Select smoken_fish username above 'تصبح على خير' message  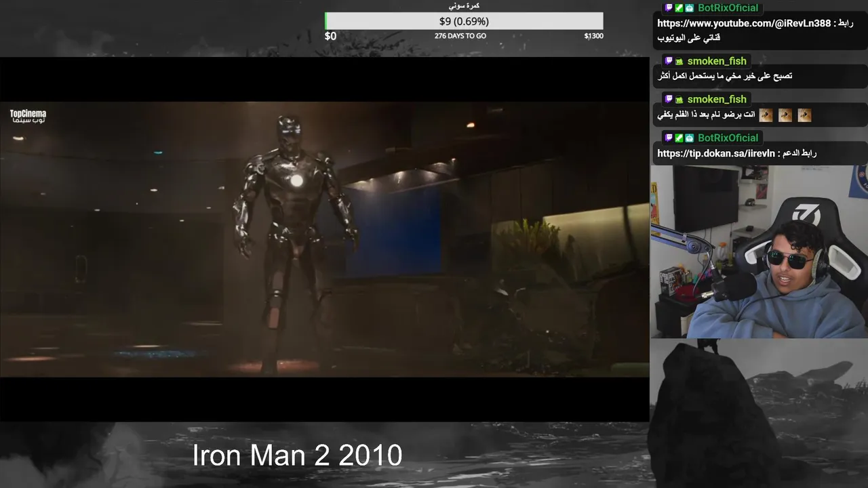[x=717, y=61]
